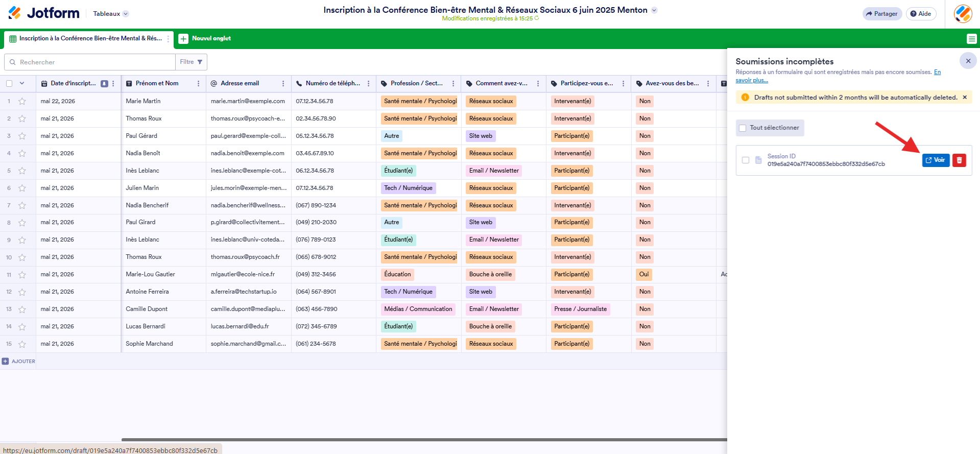This screenshot has height=454, width=980.
Task: Open Numéro de téléphone column options menu
Action: pyautogui.click(x=368, y=83)
